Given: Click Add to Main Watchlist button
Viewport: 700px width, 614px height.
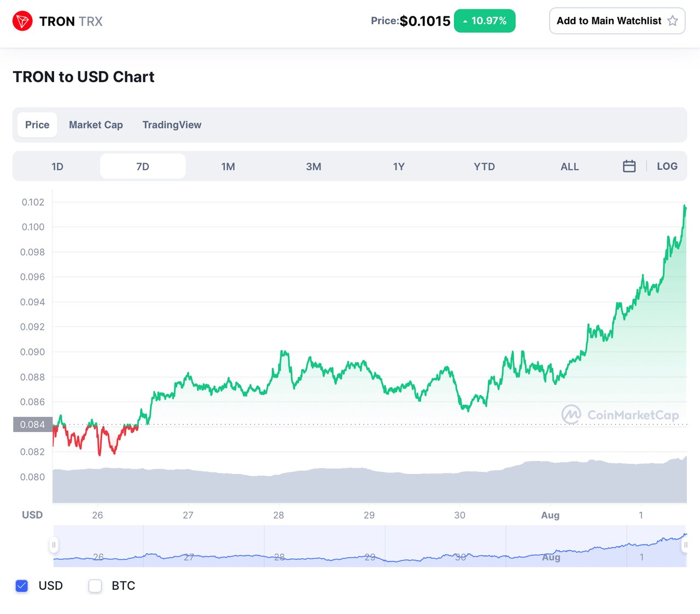Looking at the screenshot, I should (x=617, y=21).
